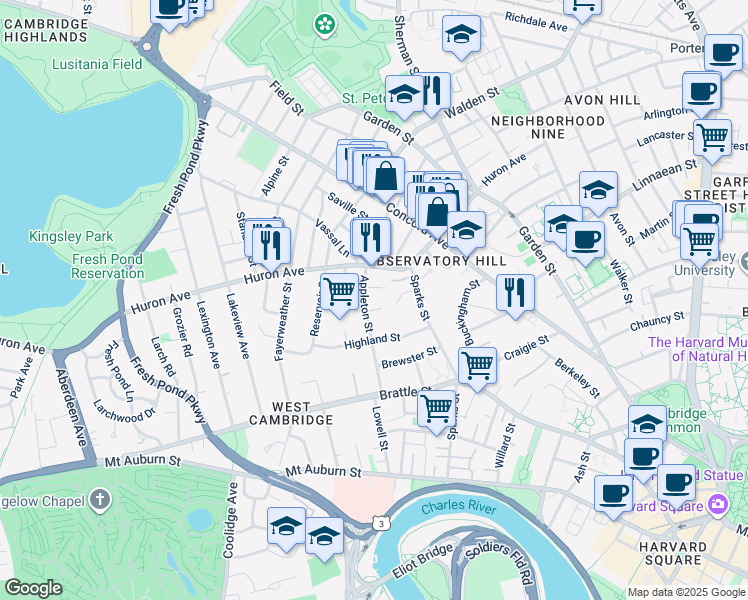This screenshot has height=600, width=748.
Task: Click the Eliot Bridge label
Action: pyautogui.click(x=423, y=561)
